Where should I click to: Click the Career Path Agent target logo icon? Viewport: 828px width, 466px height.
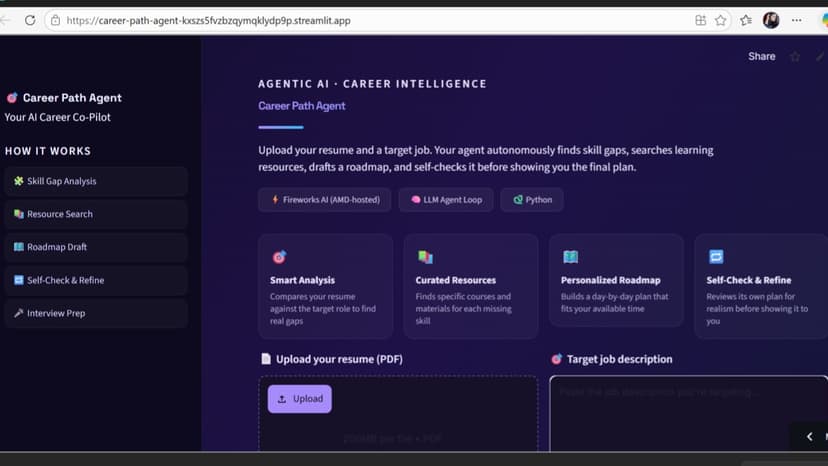12,98
